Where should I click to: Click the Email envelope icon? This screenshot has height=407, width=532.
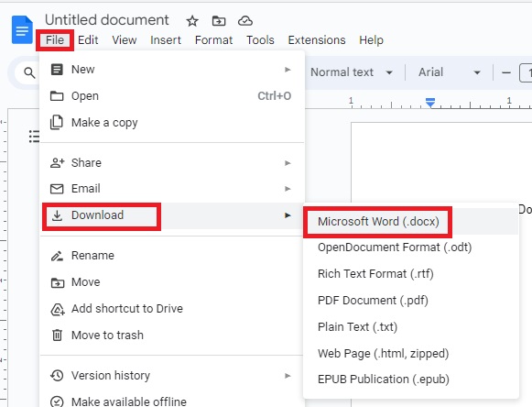(x=57, y=189)
